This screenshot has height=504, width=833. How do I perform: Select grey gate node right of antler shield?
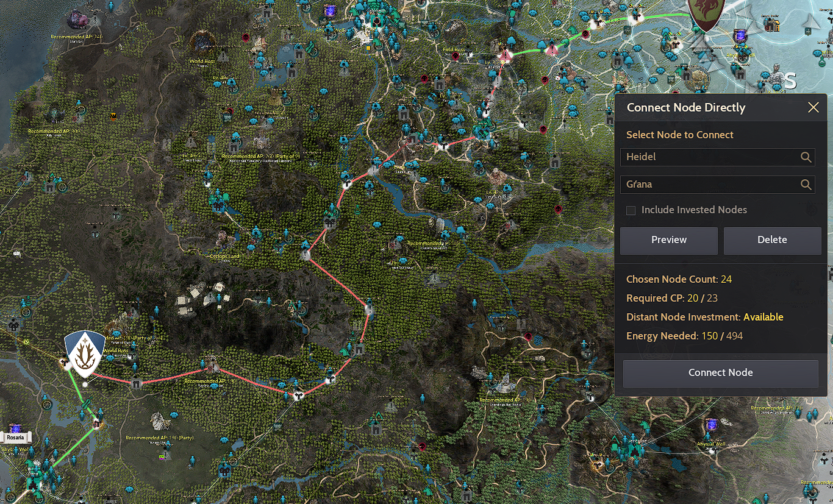(136, 383)
